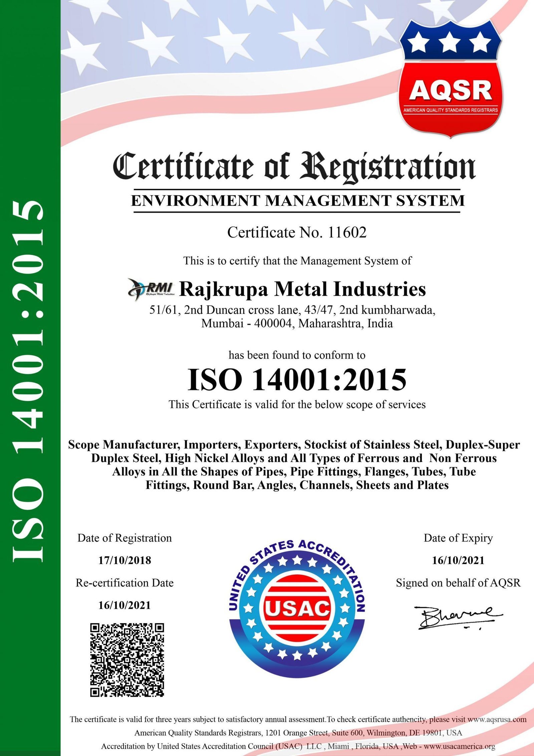Click the red USAC text in seal
534x756 pixels.
tap(297, 608)
